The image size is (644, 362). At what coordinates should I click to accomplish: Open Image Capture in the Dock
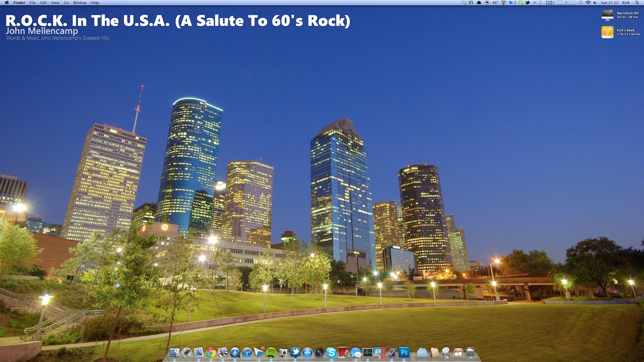(x=283, y=353)
